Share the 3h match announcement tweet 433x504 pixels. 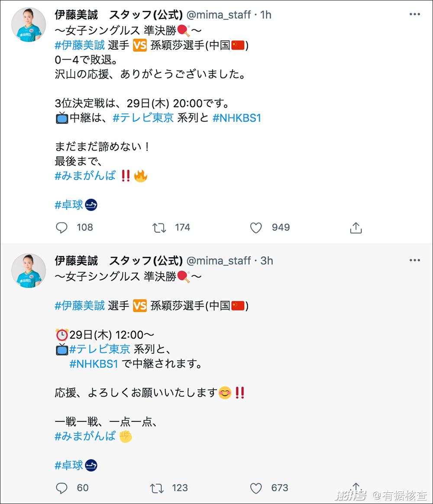[355, 487]
